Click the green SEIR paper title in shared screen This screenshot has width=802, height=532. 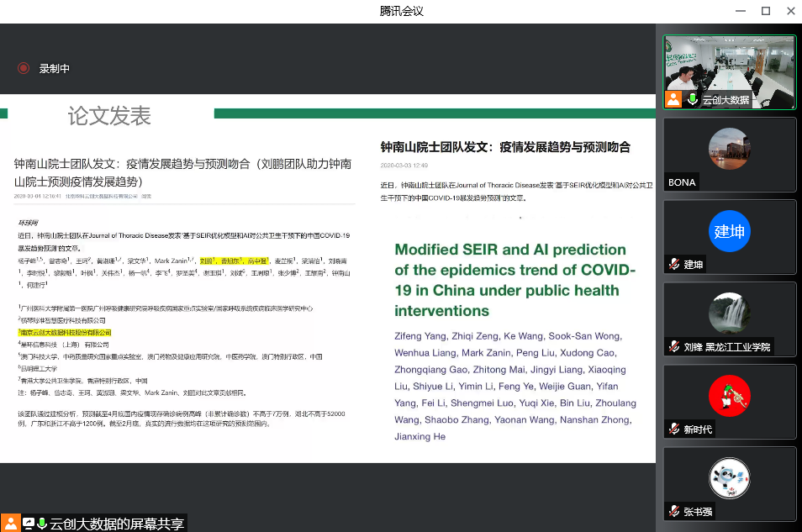coord(510,280)
